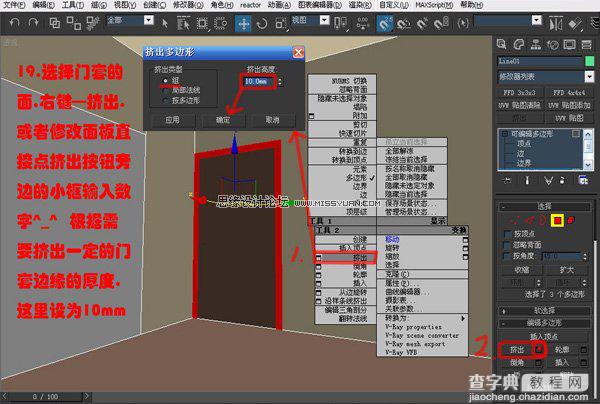Open the Hierarchy command panel tab
Viewport: 600px width, 404px height.
(x=536, y=45)
